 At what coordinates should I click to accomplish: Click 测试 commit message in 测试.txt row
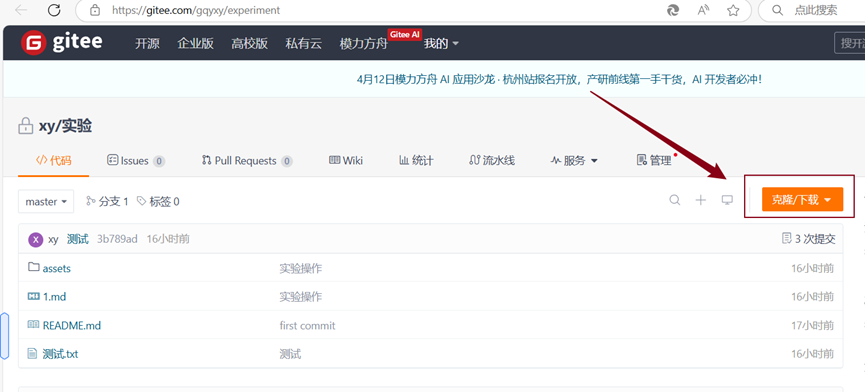click(x=290, y=354)
